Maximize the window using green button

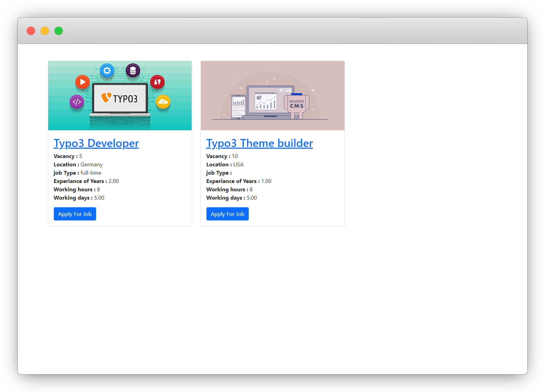pyautogui.click(x=59, y=31)
